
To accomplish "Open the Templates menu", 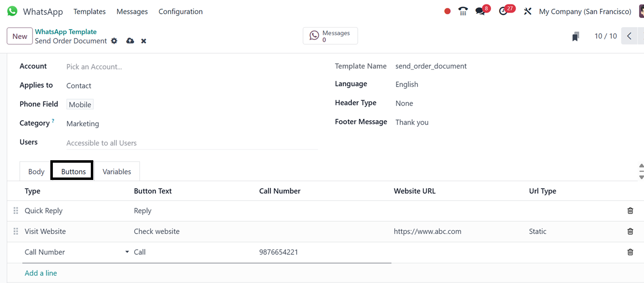I will (x=89, y=11).
